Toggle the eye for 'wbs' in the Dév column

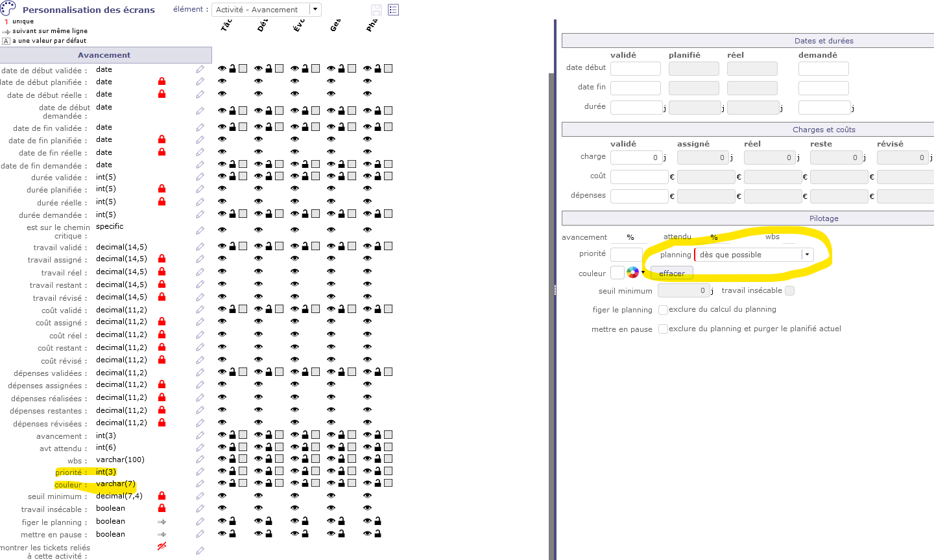point(258,460)
